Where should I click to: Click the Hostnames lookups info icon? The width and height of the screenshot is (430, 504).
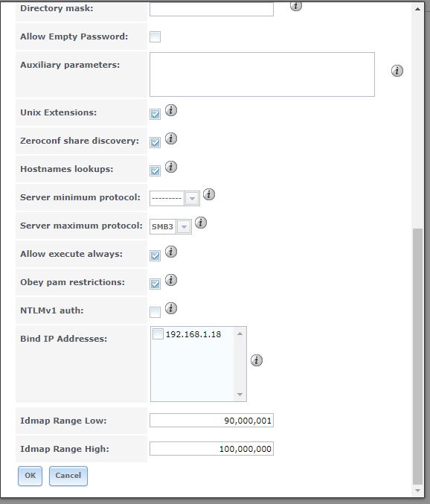(171, 167)
